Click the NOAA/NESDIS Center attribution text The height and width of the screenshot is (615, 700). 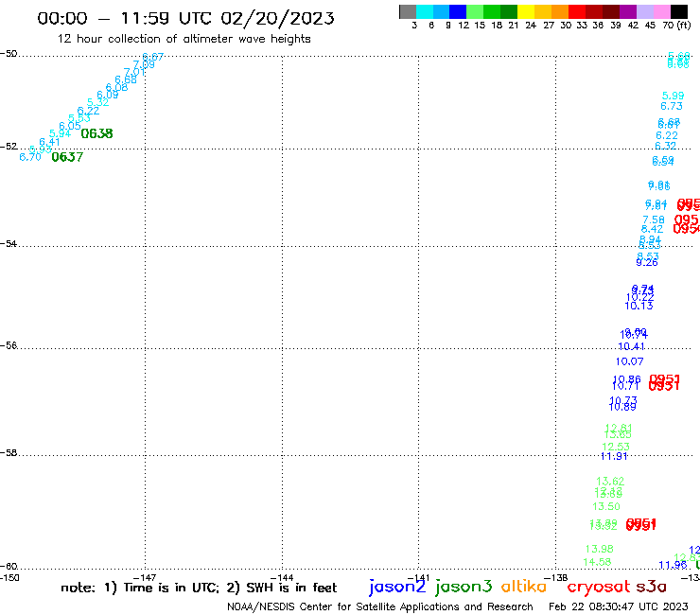pos(380,606)
